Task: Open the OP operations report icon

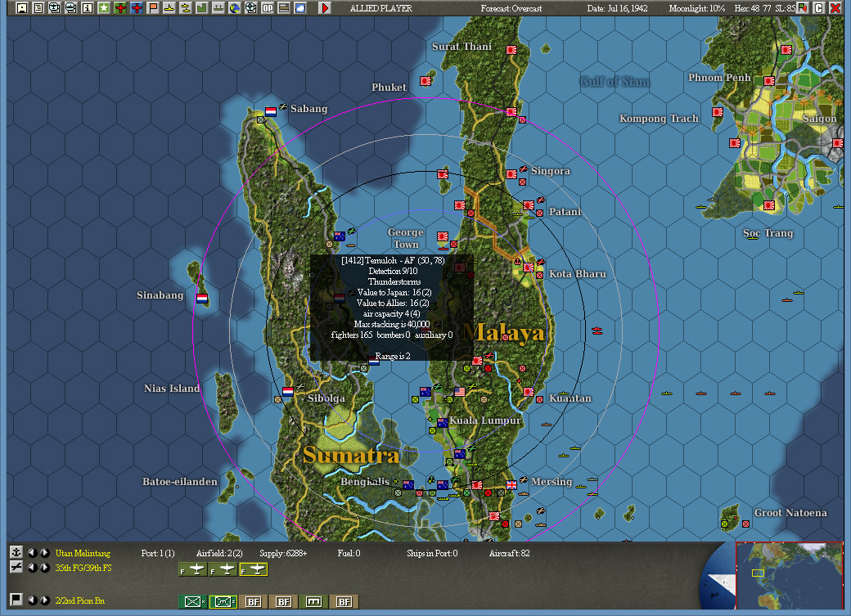Action: tap(268, 11)
